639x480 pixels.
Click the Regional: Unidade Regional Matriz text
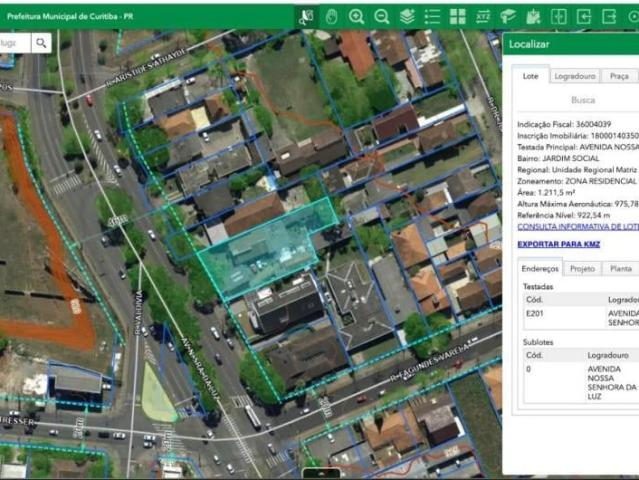(577, 170)
